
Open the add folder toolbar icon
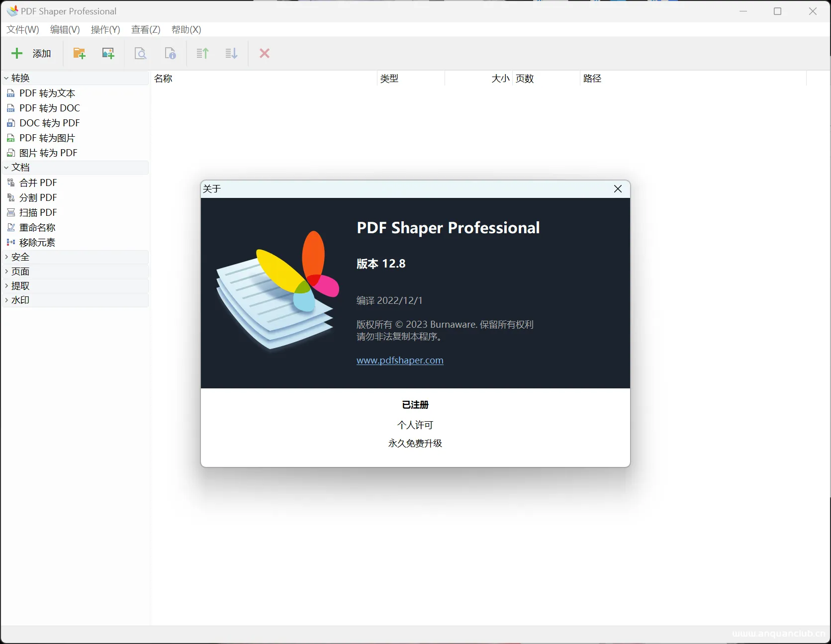pos(79,53)
